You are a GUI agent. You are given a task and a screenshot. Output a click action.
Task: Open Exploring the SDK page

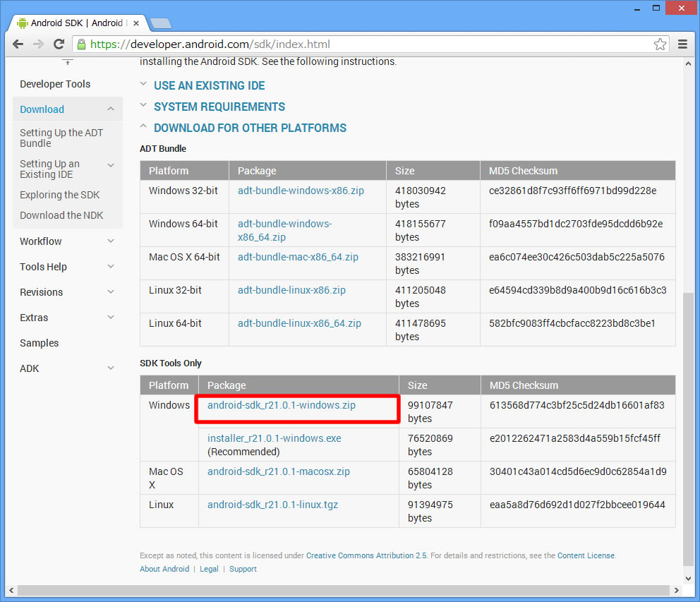(x=59, y=195)
